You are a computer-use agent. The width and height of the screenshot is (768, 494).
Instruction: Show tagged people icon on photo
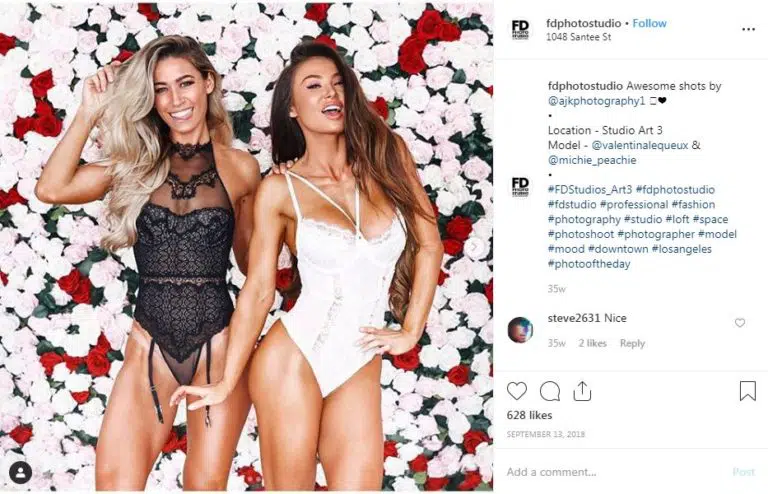(x=21, y=472)
